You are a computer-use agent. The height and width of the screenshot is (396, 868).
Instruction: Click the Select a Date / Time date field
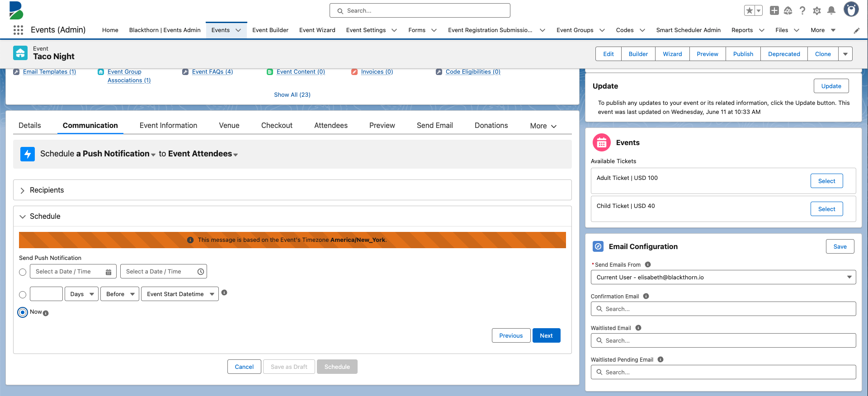(73, 271)
